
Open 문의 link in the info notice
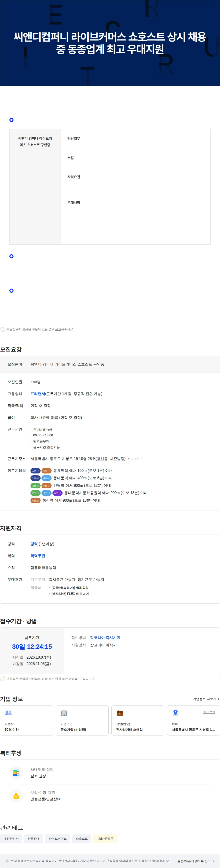(x=58, y=329)
